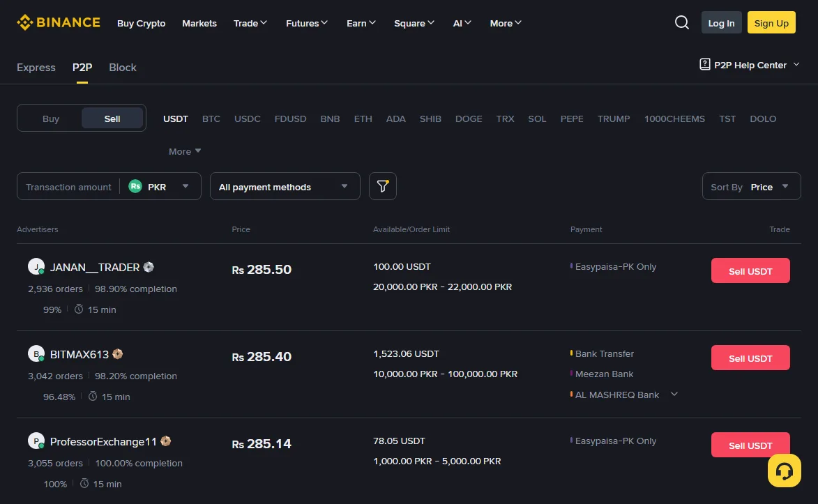Select ETH asset tab

[363, 119]
